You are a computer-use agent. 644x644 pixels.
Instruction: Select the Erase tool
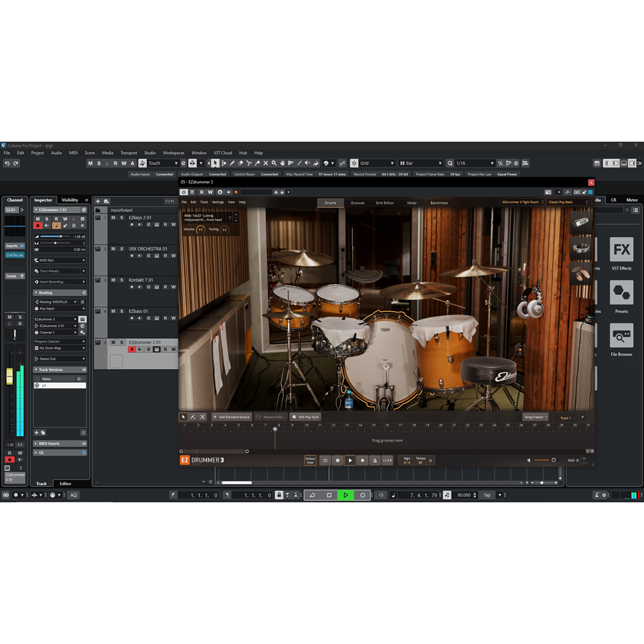coord(241,163)
